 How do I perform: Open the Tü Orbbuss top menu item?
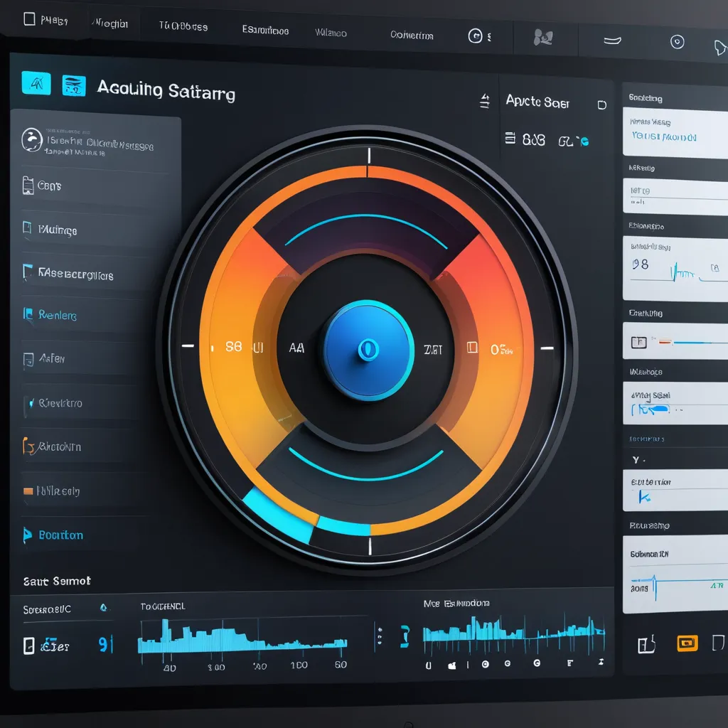point(183,26)
